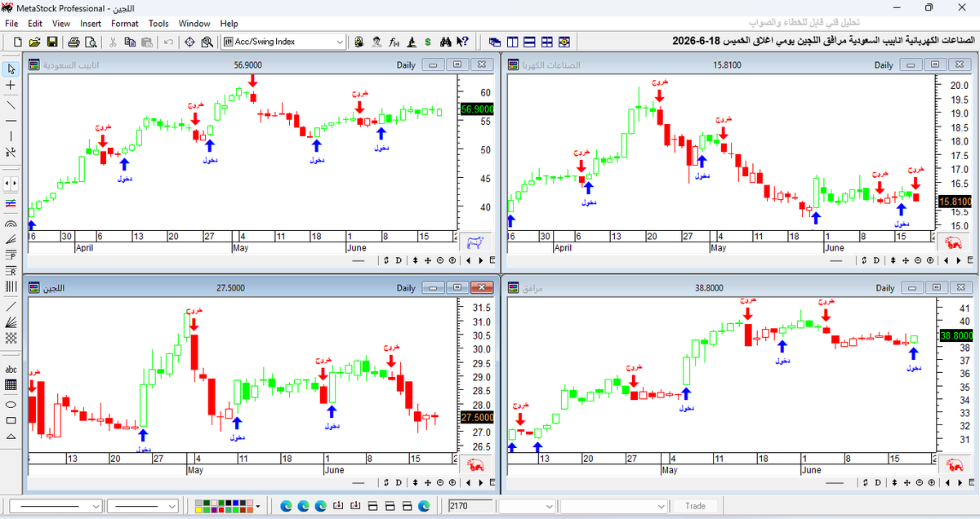The image size is (980, 519).
Task: Click the 15.8100 price in the chart title
Action: pos(727,65)
